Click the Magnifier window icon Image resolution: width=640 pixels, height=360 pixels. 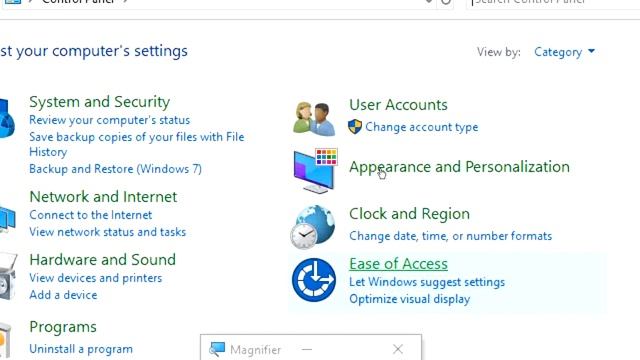(x=217, y=349)
